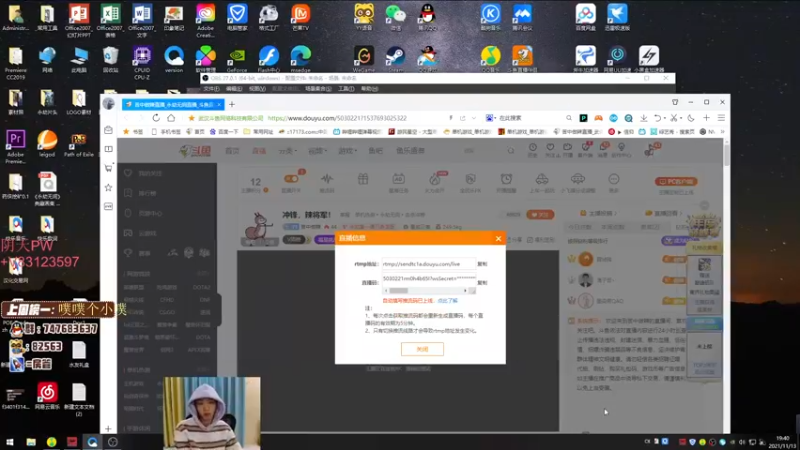The height and width of the screenshot is (450, 800).
Task: Click the car icon in streamer toolbar
Action: (542, 179)
